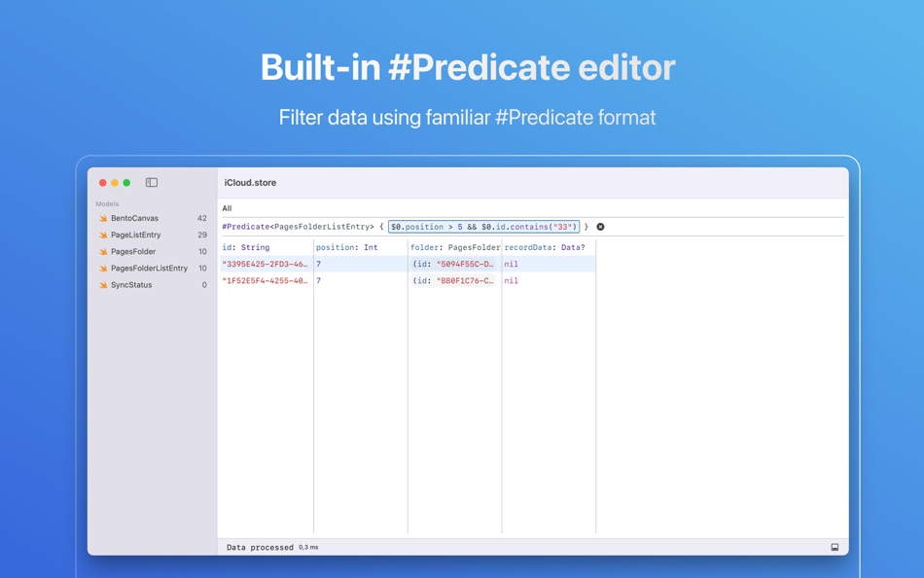
Task: Click count 29 beside PageListEntry
Action: (x=202, y=235)
